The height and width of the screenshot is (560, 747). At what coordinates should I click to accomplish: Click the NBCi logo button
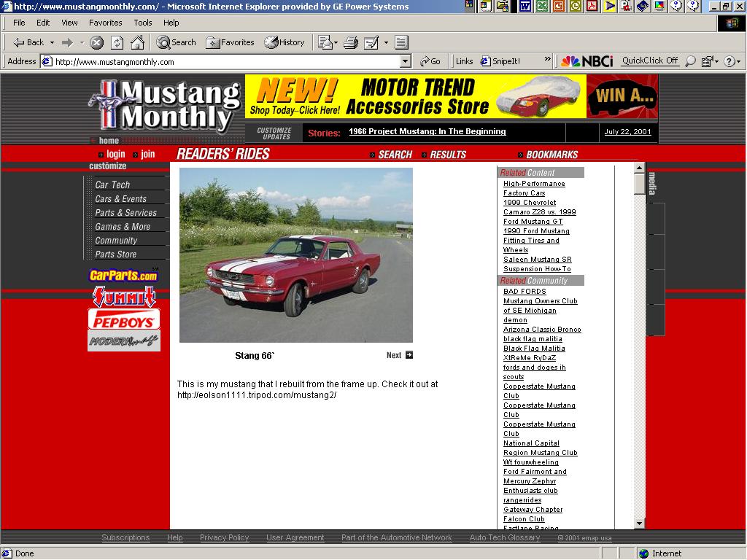587,61
